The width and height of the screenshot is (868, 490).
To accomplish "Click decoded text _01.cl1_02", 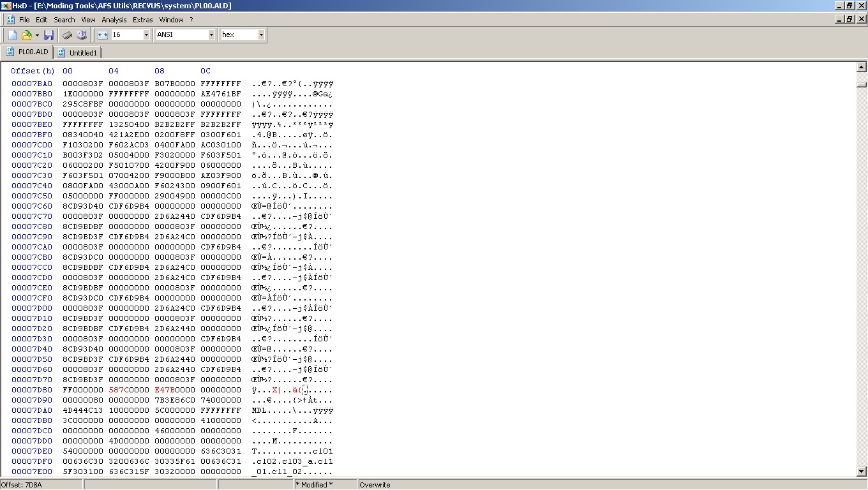I will pyautogui.click(x=292, y=471).
